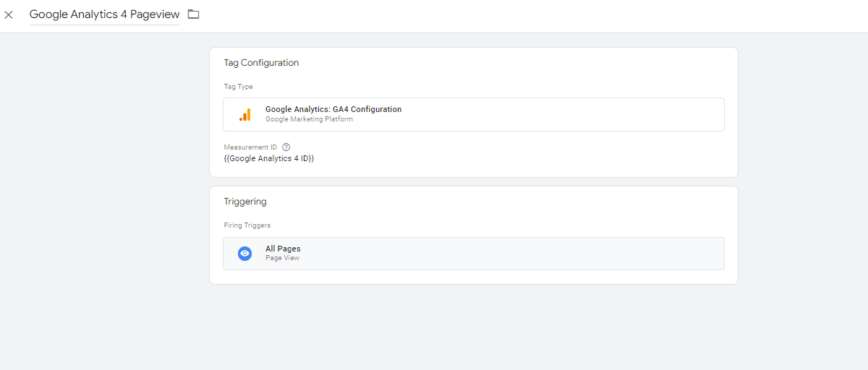Click the Firing Triggers label

click(x=247, y=225)
